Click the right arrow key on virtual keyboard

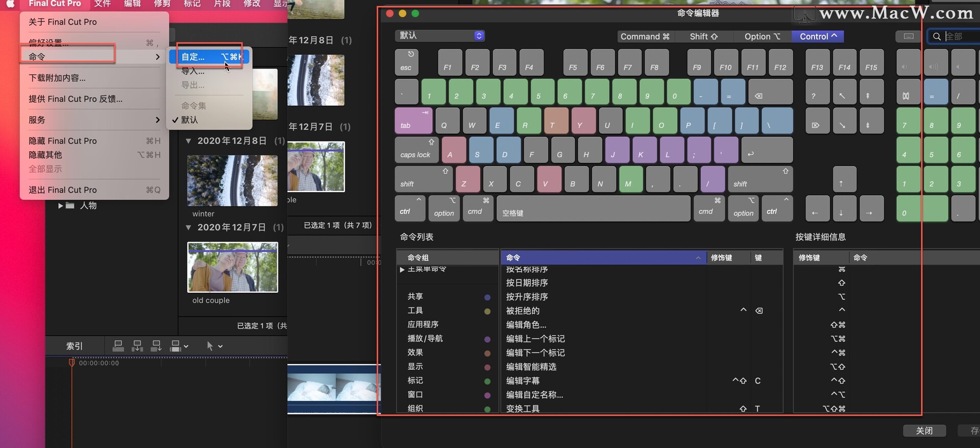(x=872, y=208)
